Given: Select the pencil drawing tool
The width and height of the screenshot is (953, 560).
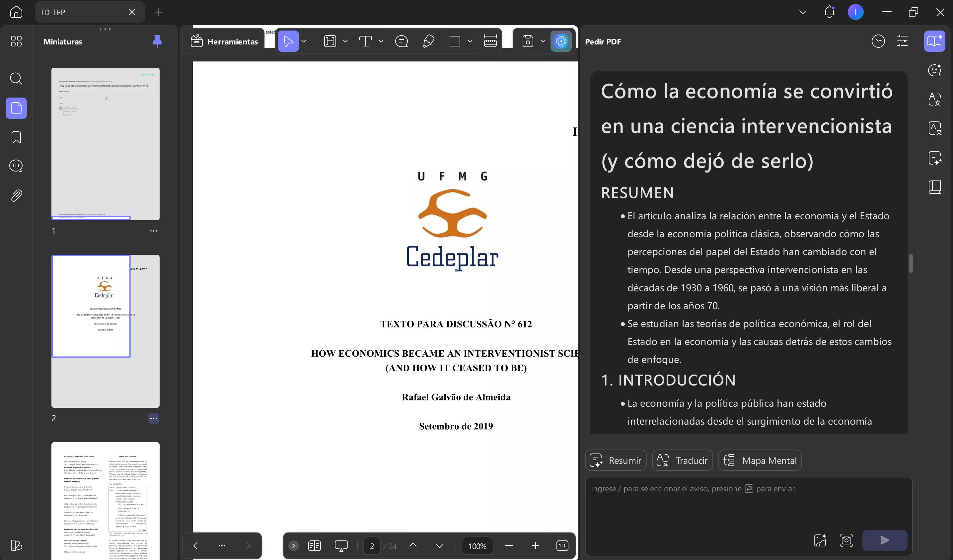Looking at the screenshot, I should point(428,41).
